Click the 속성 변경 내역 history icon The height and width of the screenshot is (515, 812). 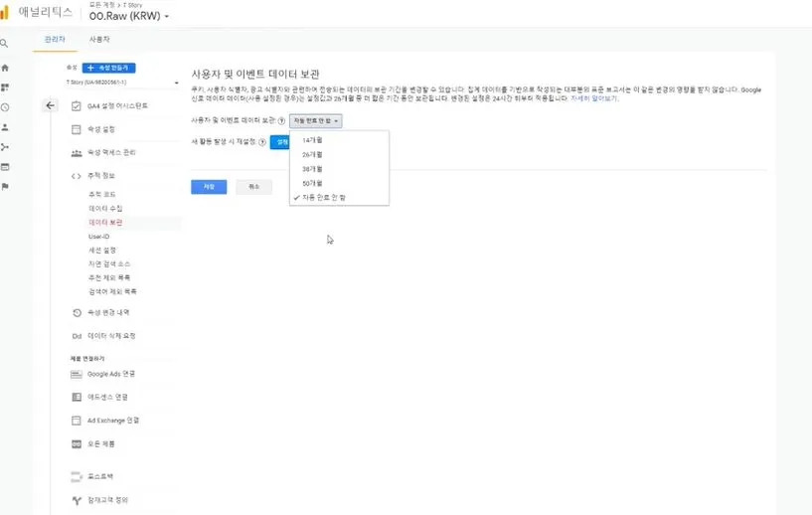77,313
